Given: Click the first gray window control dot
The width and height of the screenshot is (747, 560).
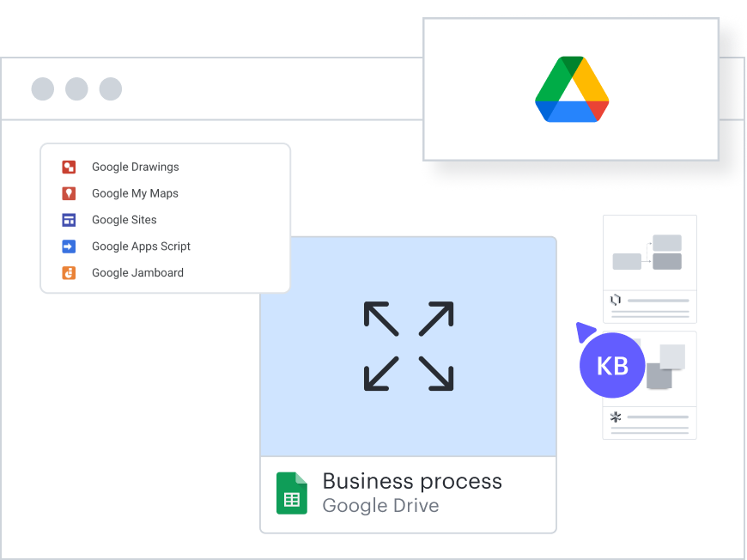Looking at the screenshot, I should point(43,88).
